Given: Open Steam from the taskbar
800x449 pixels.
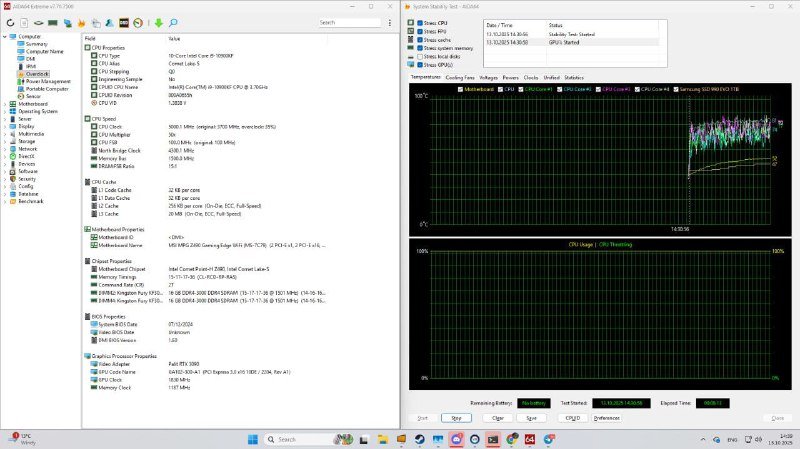Looking at the screenshot, I should [x=419, y=439].
